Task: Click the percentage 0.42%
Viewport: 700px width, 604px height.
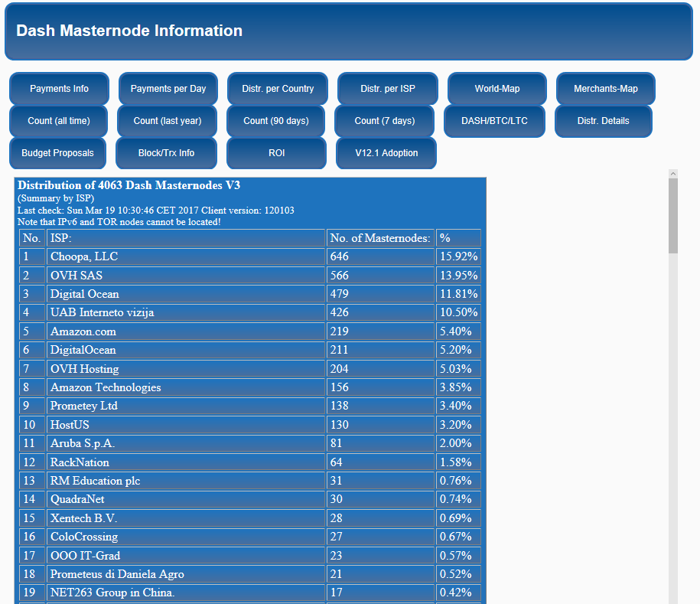Action: pyautogui.click(x=458, y=593)
